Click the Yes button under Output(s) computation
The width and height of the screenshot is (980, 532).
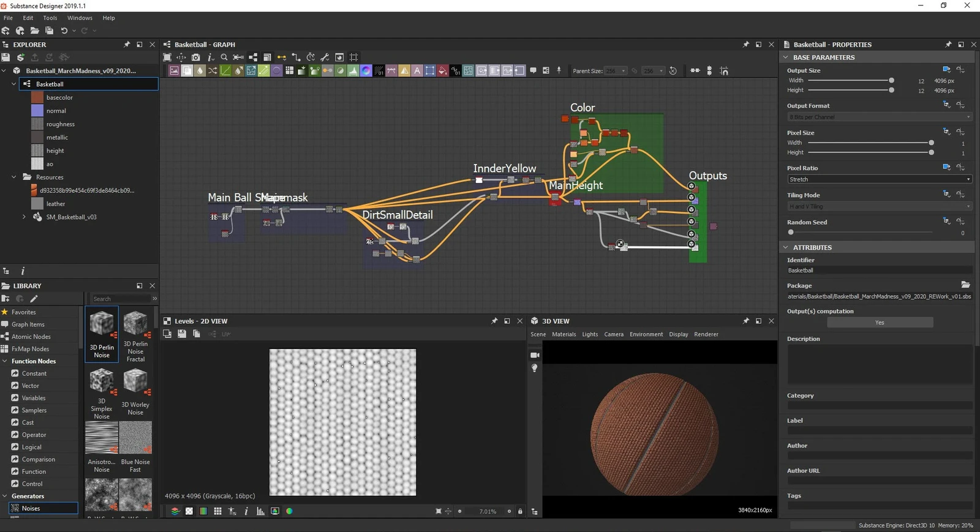coord(879,323)
